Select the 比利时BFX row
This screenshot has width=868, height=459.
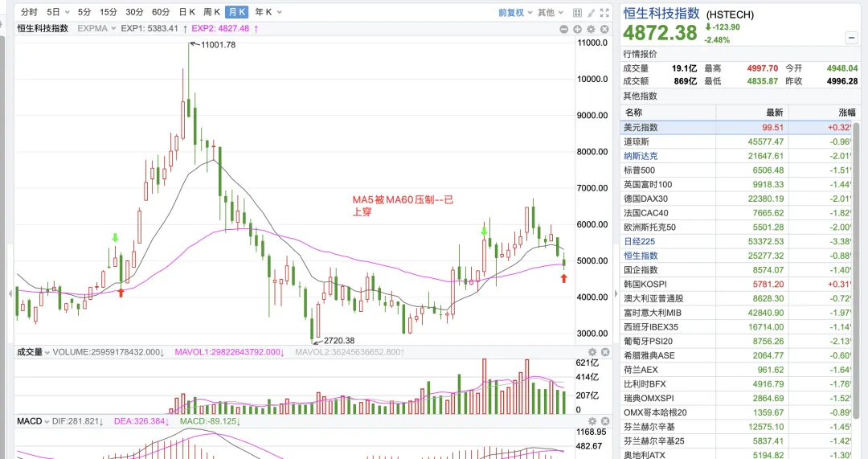click(737, 384)
